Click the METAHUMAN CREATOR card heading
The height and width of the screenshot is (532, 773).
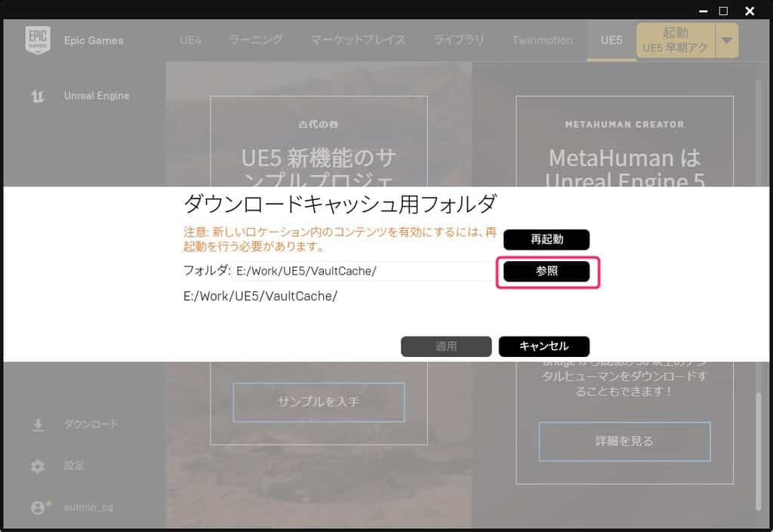[x=624, y=125]
